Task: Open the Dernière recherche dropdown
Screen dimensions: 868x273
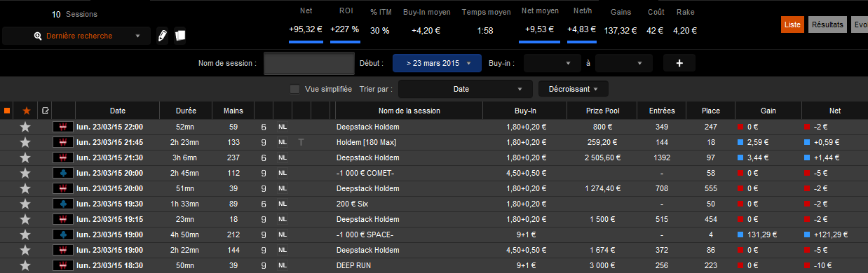Action: tap(76, 36)
